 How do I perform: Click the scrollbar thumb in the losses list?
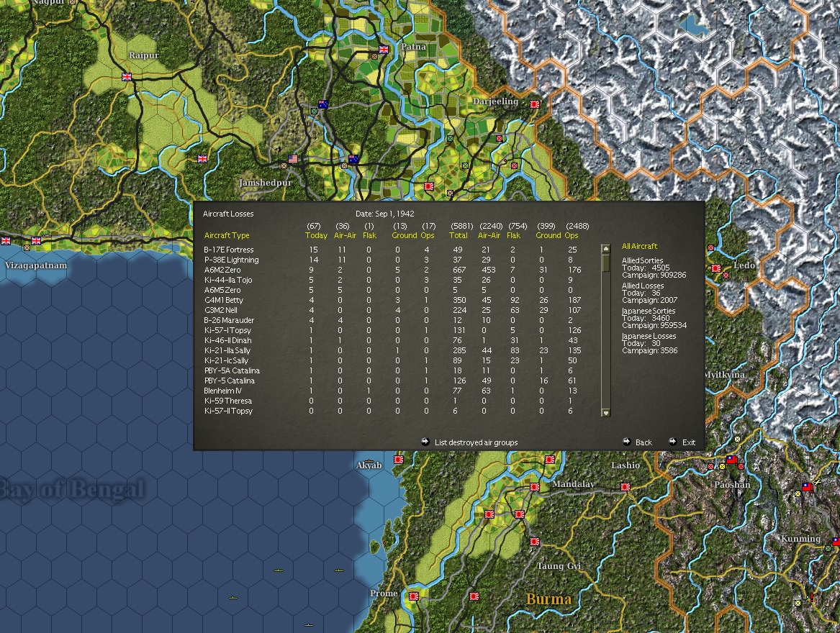pos(606,263)
